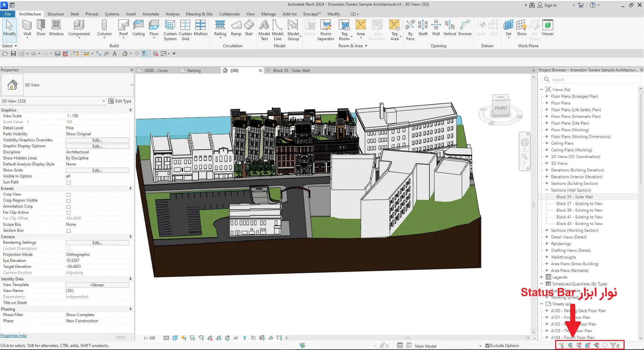Image resolution: width=644 pixels, height=350 pixels.
Task: Toggle Thin Lines in quick access toolbar
Action: tap(145, 54)
